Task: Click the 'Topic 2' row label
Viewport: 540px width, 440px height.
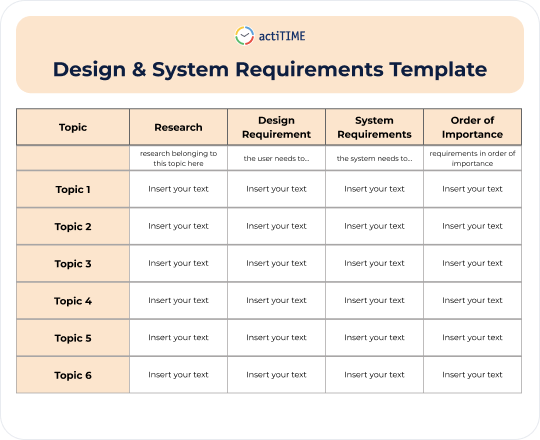Action: click(x=73, y=227)
